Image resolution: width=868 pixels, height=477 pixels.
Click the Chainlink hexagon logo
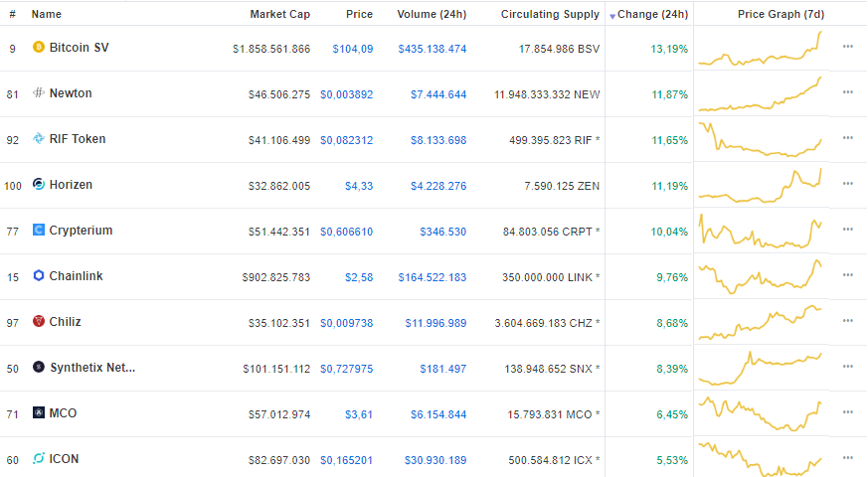click(38, 275)
